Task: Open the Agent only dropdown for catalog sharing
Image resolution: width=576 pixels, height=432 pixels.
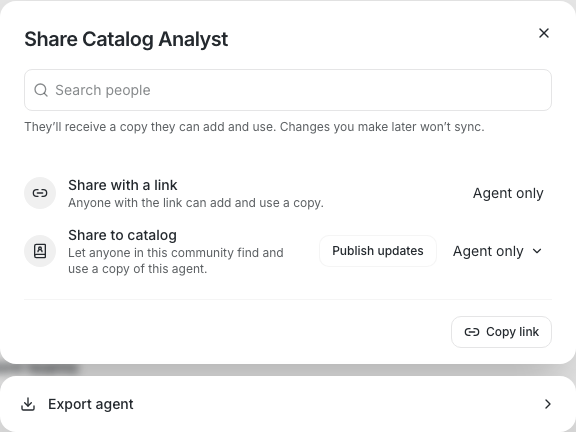Action: 497,251
